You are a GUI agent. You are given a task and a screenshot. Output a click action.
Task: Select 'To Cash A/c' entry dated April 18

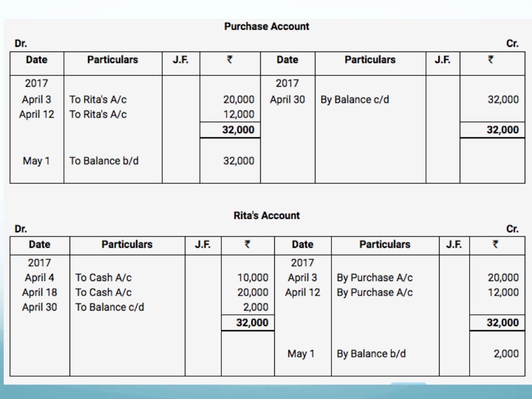pos(103,292)
